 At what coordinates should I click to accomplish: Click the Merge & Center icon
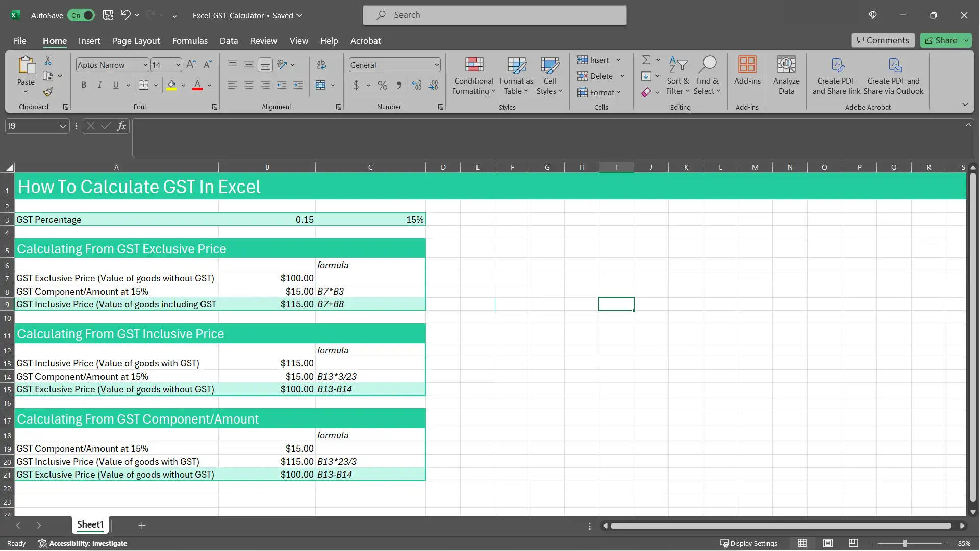pos(320,85)
